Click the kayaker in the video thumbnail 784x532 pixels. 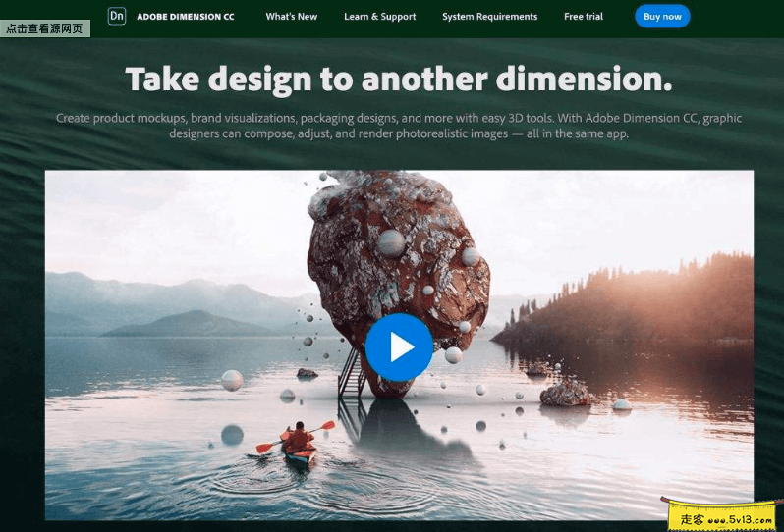pos(298,442)
